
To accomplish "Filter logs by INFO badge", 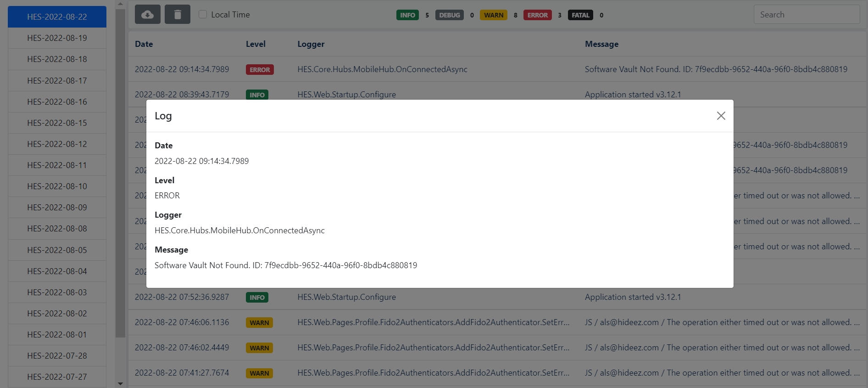I will [x=407, y=15].
